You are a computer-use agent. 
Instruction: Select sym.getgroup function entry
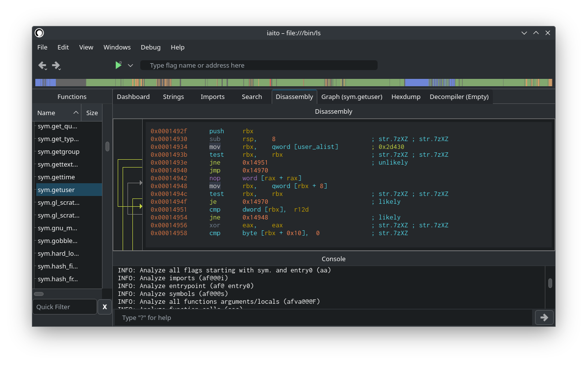pyautogui.click(x=58, y=151)
